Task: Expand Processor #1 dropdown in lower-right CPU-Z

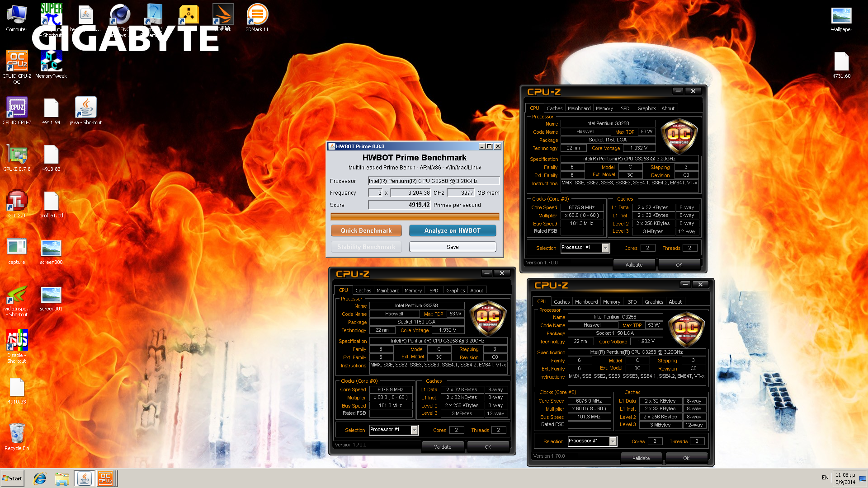Action: pyautogui.click(x=613, y=441)
